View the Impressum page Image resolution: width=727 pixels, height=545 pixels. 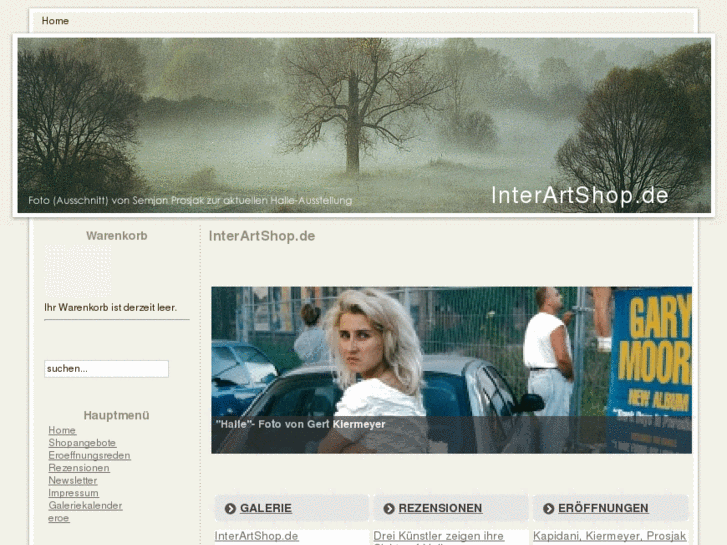click(73, 493)
